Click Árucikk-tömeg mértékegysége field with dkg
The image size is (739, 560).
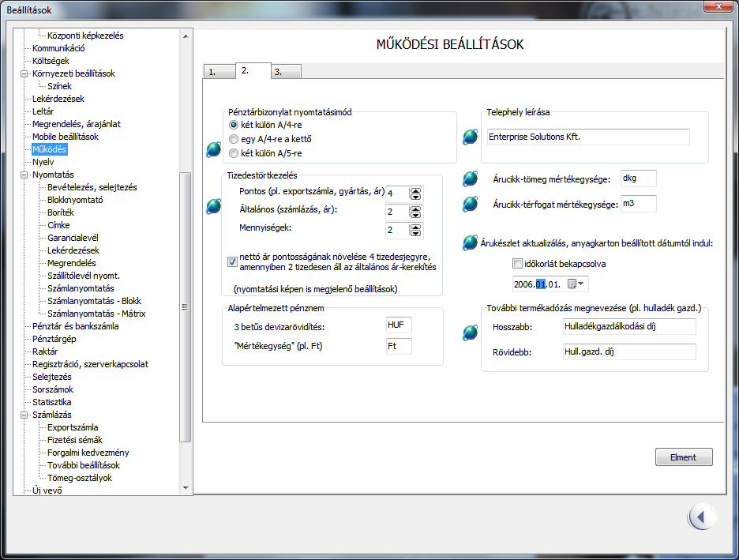click(x=638, y=179)
